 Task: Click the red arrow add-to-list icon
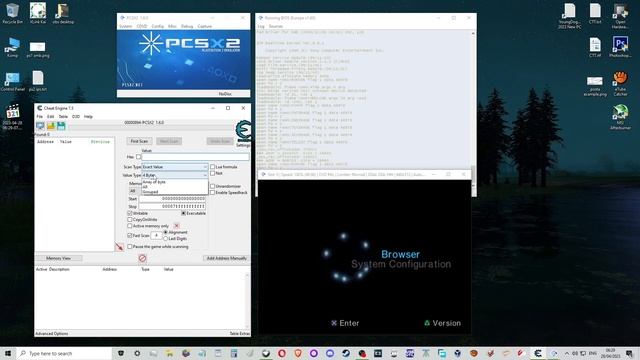[119, 247]
